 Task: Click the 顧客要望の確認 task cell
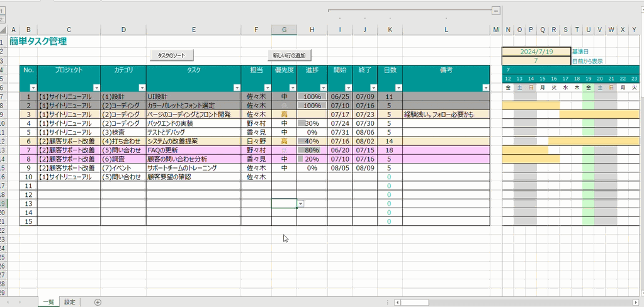[x=193, y=177]
